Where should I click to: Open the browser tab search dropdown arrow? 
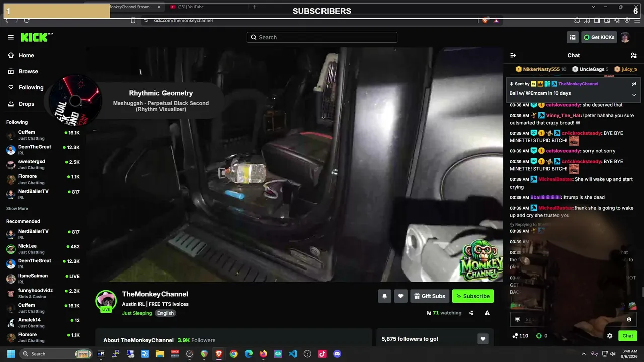pos(593,7)
